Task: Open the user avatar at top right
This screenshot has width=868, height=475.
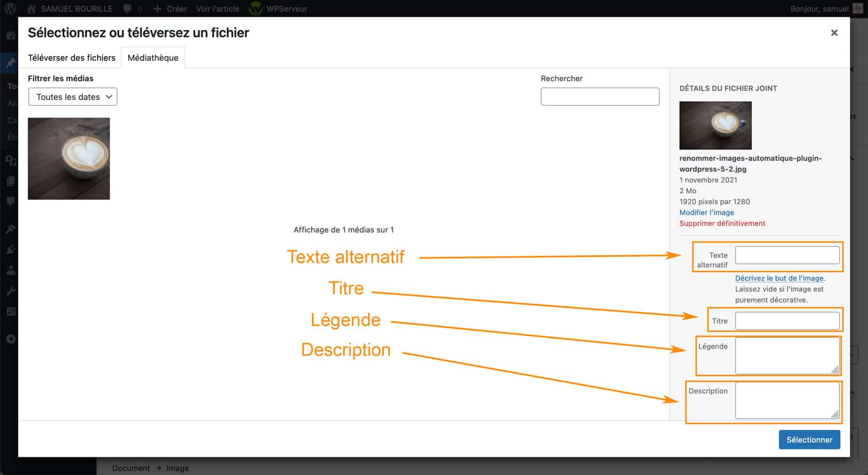Action: click(858, 9)
